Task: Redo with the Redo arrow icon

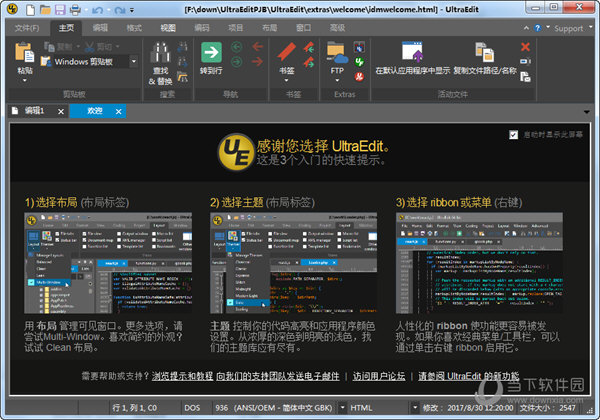Action: coord(119,10)
